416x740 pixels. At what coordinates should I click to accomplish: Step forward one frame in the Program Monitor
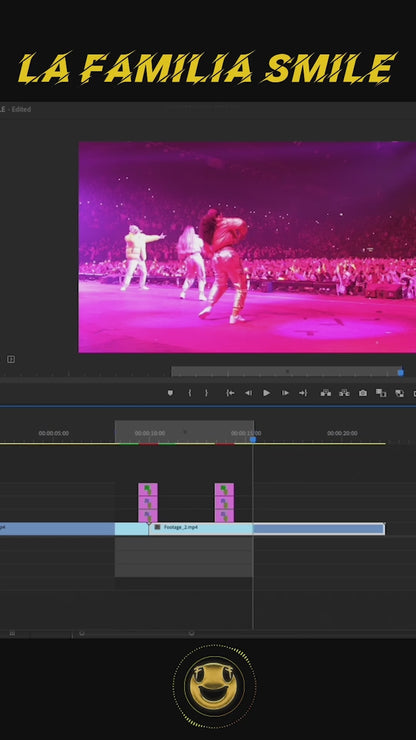click(x=285, y=393)
